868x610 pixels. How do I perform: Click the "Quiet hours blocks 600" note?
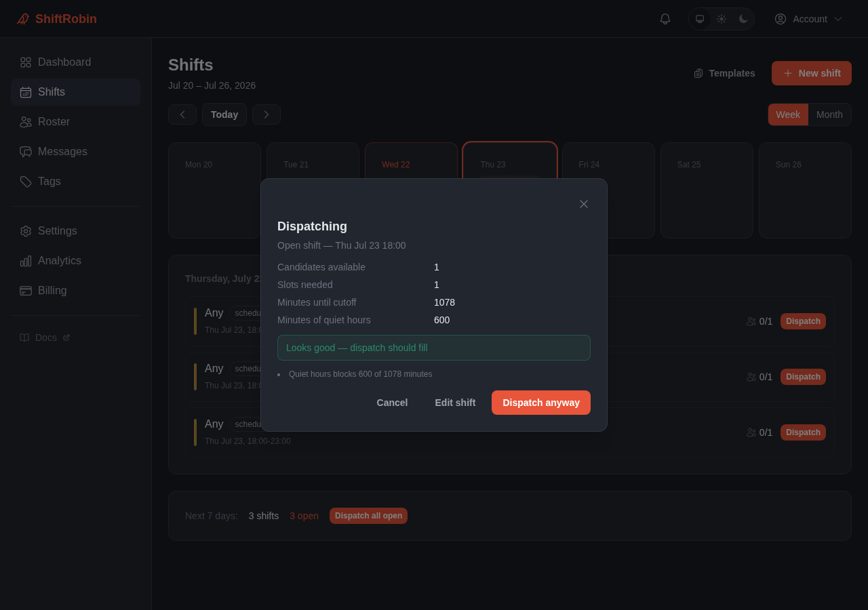click(360, 374)
